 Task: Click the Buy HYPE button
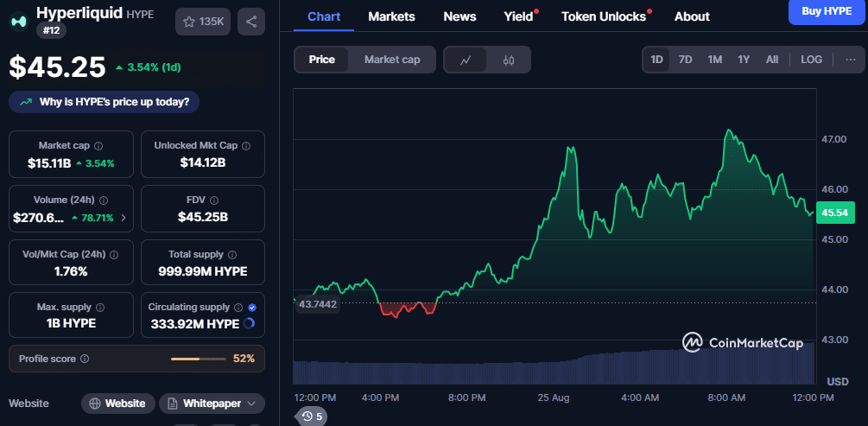pyautogui.click(x=827, y=11)
